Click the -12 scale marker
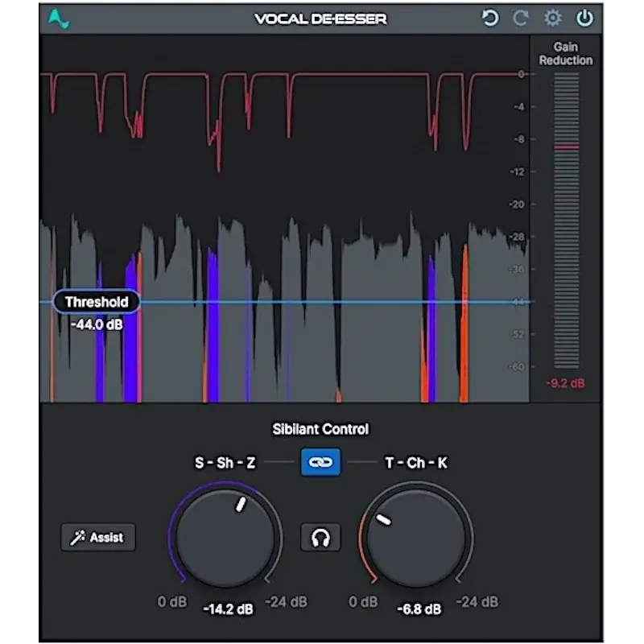Screen dimensions: 644x644 point(517,171)
